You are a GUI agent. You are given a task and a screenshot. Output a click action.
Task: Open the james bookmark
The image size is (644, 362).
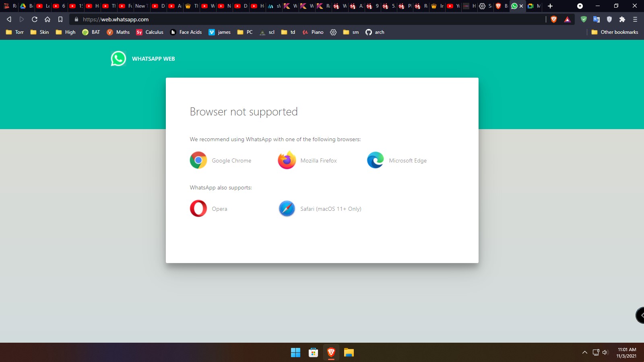pyautogui.click(x=220, y=32)
